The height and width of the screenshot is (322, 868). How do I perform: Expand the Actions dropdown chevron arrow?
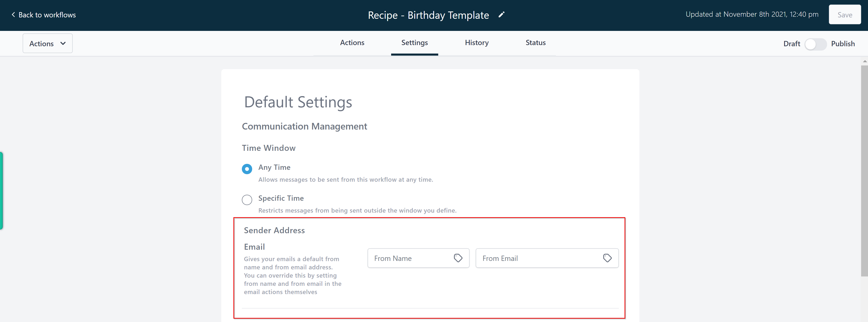63,43
